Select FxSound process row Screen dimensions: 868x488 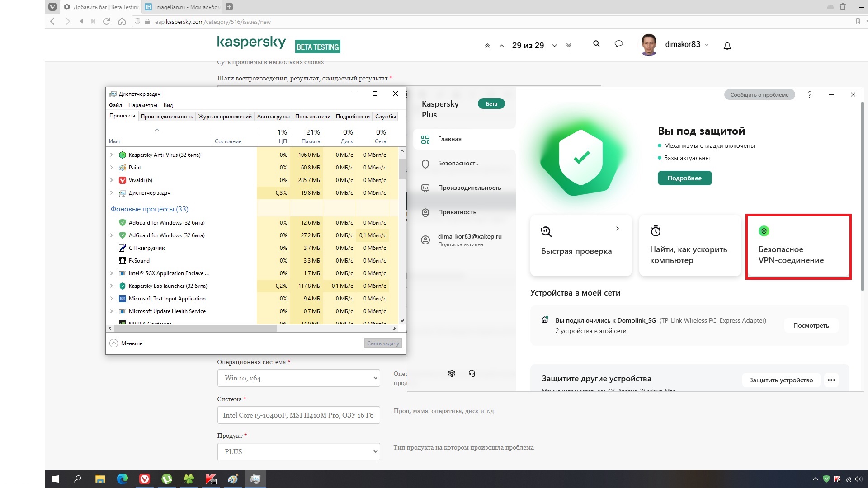click(x=253, y=260)
